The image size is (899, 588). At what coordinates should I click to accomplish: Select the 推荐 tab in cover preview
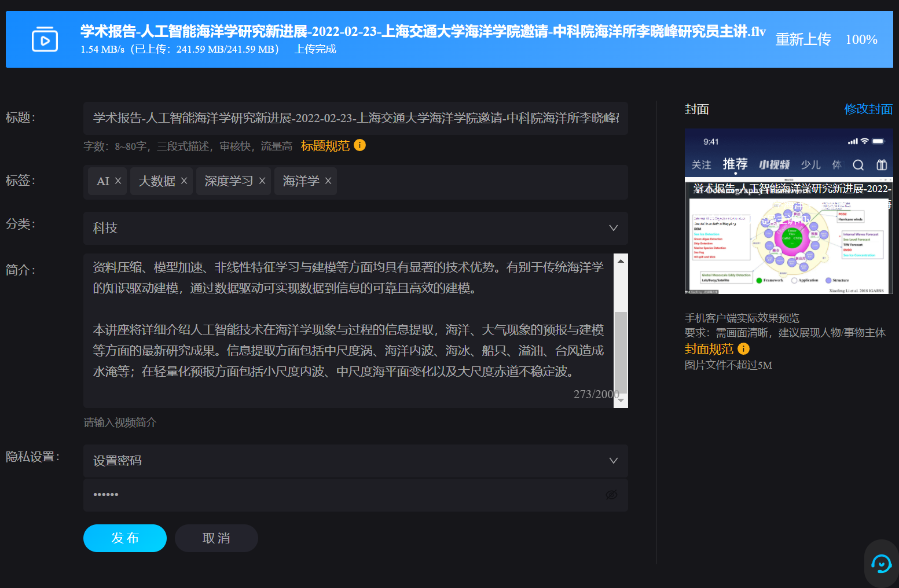pos(735,164)
